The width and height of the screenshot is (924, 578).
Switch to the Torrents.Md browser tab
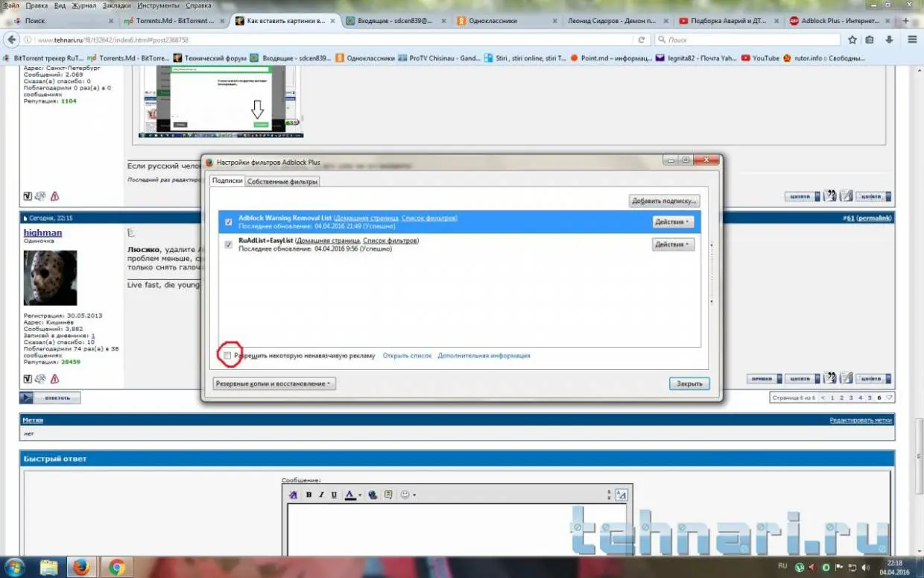coord(173,21)
